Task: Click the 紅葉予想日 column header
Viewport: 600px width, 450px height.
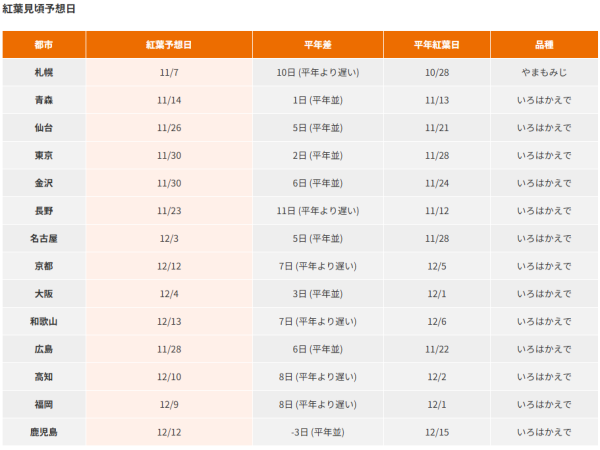Action: (x=169, y=45)
